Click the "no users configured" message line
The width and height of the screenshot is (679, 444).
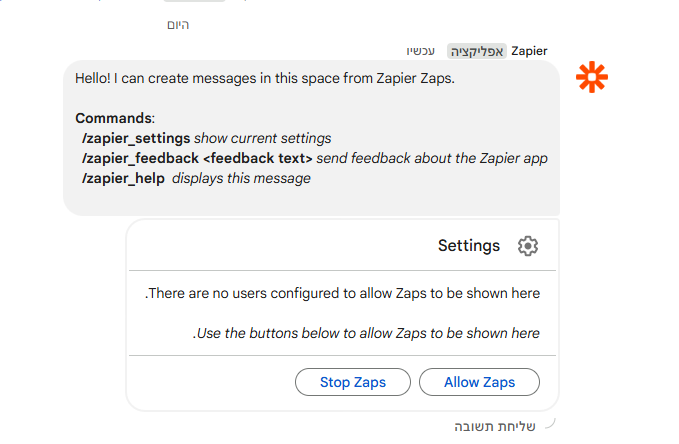[x=343, y=293]
